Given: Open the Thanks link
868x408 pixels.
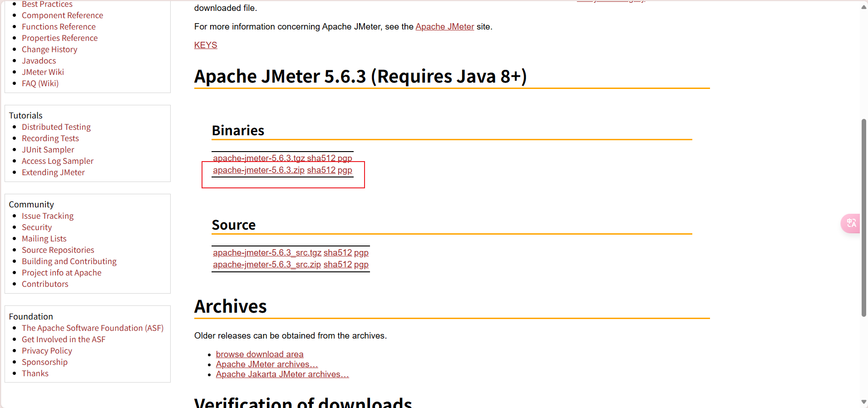Looking at the screenshot, I should pos(35,374).
